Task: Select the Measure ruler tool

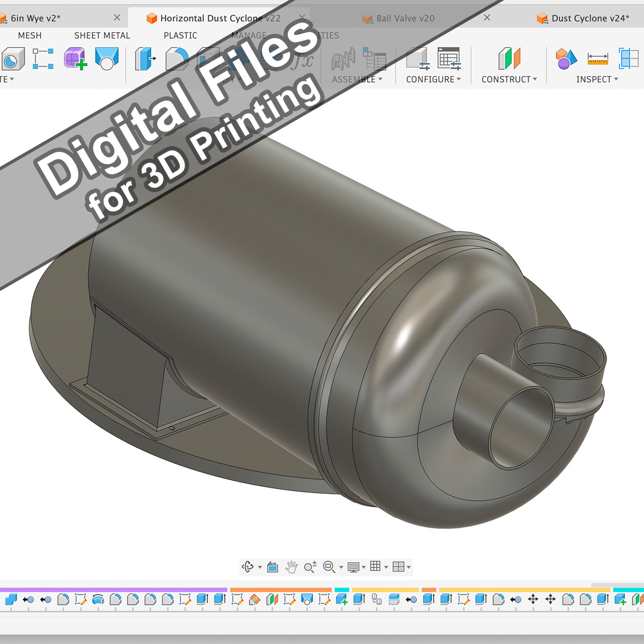Action: 597,58
